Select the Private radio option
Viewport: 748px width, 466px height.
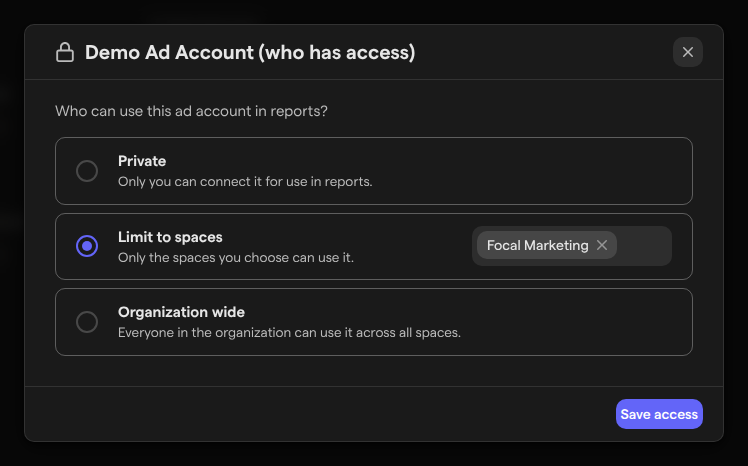(87, 171)
